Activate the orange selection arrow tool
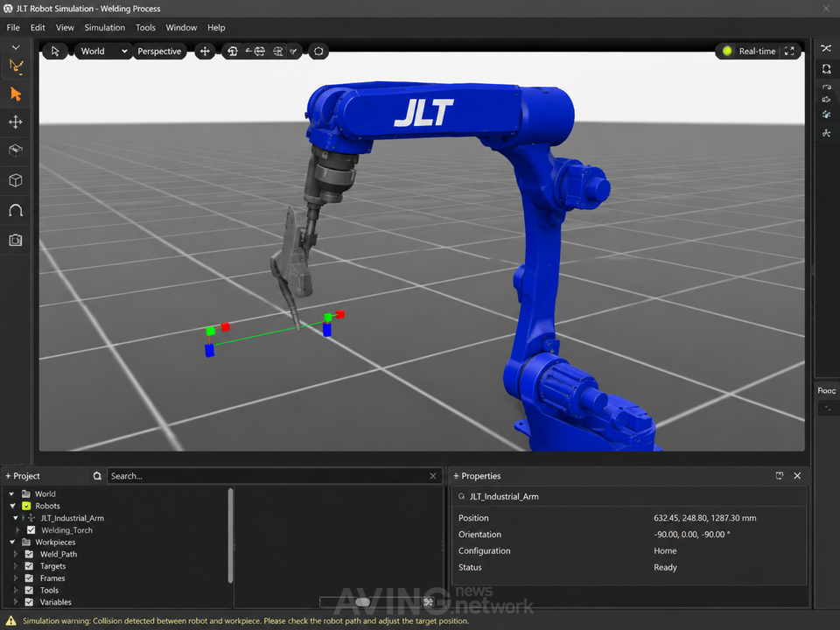 (x=16, y=94)
